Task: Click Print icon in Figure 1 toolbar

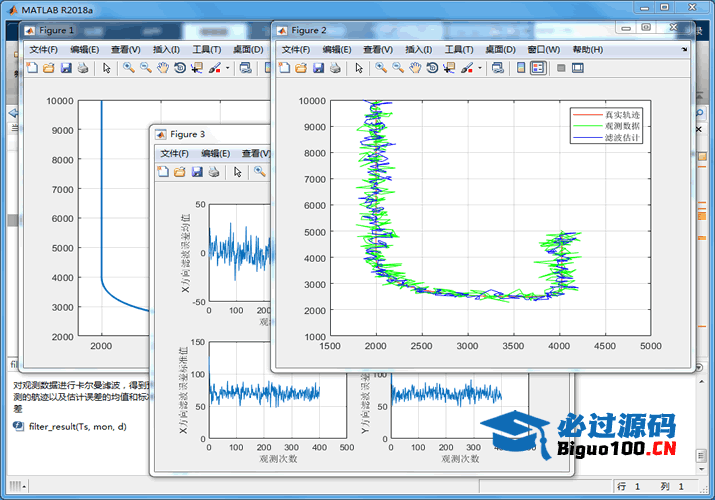Action: tap(83, 68)
